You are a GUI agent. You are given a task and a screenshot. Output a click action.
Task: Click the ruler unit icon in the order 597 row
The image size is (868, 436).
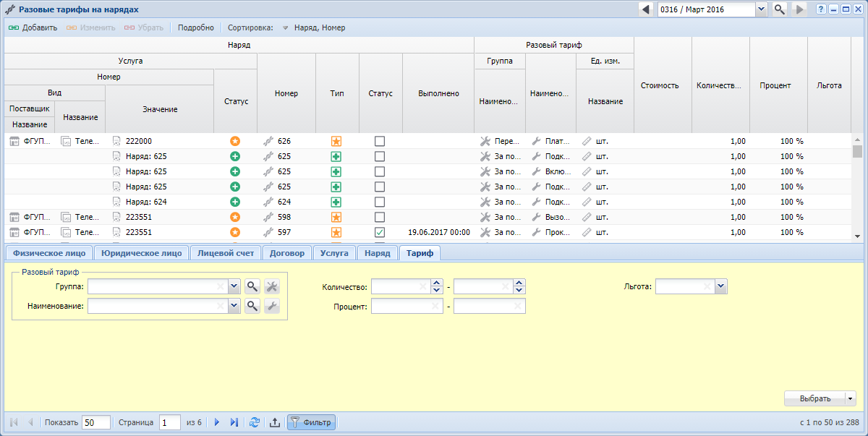pyautogui.click(x=587, y=232)
